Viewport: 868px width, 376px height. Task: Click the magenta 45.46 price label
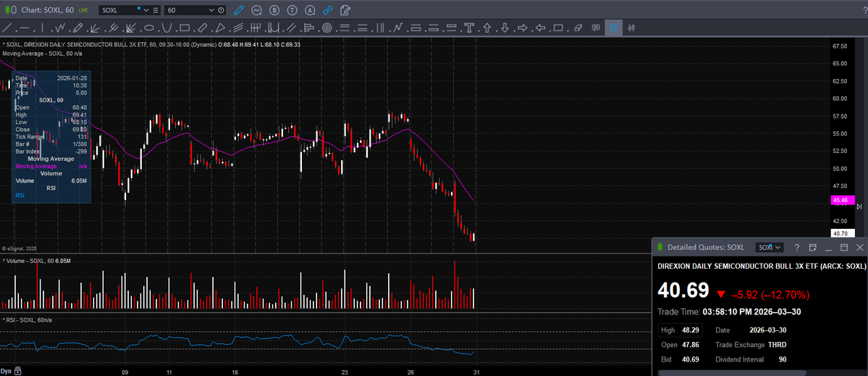[843, 200]
